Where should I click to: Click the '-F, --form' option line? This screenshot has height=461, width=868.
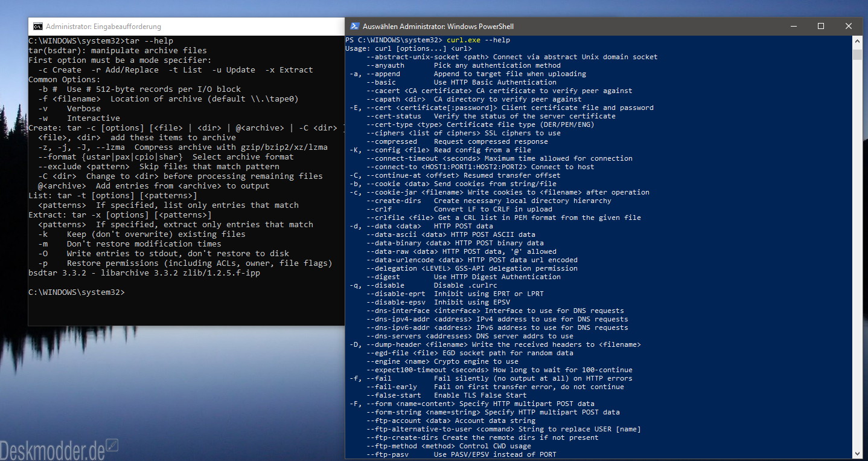coord(472,404)
